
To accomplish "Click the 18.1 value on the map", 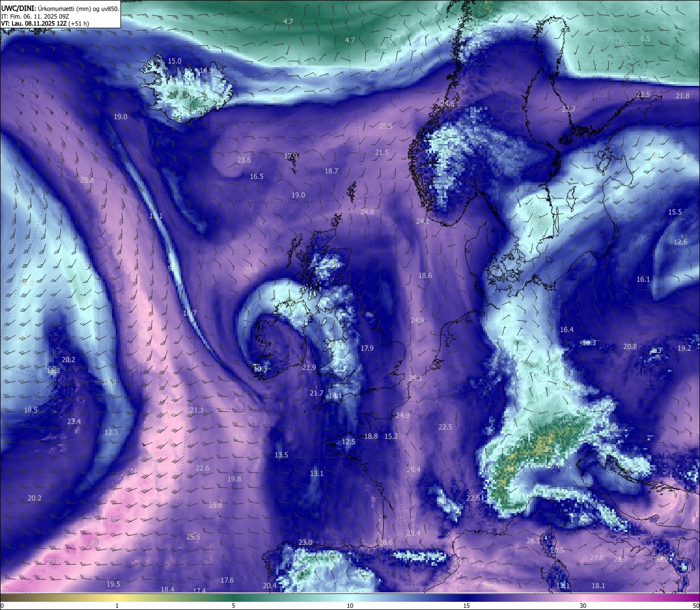I will (x=598, y=586).
